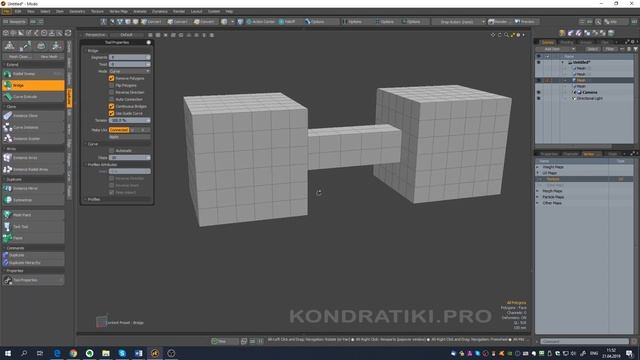Select the Mesh Paint tool
The width and height of the screenshot is (640, 360).
33,215
